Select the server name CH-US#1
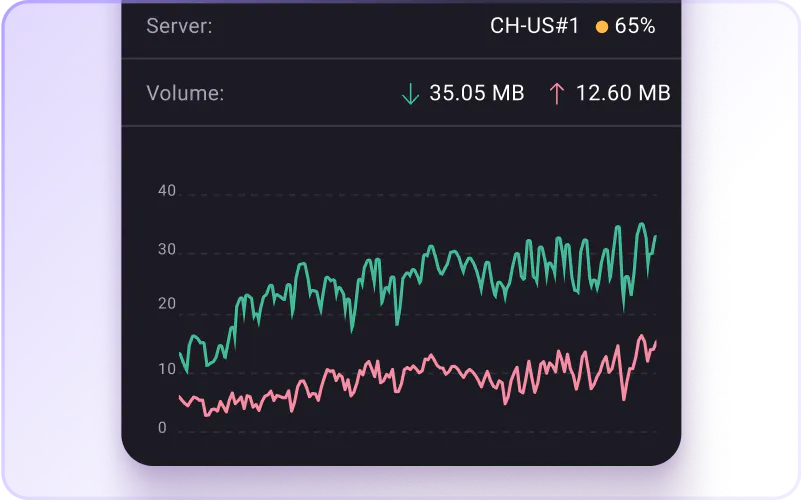 534,26
